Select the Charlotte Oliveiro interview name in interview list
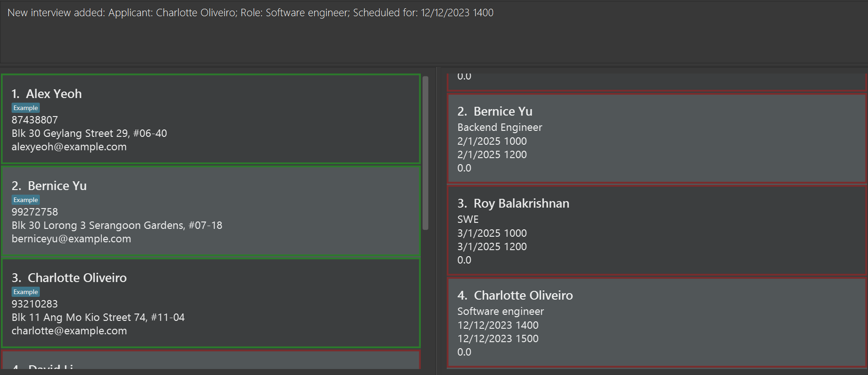 point(524,295)
